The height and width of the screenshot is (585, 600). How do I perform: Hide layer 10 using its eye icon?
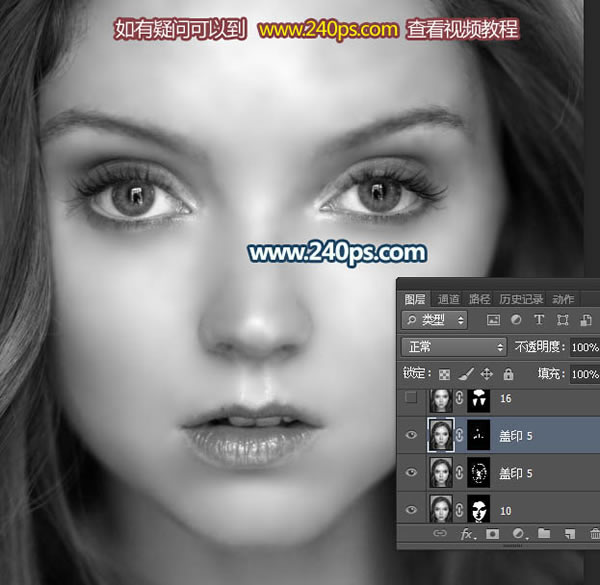pyautogui.click(x=411, y=510)
